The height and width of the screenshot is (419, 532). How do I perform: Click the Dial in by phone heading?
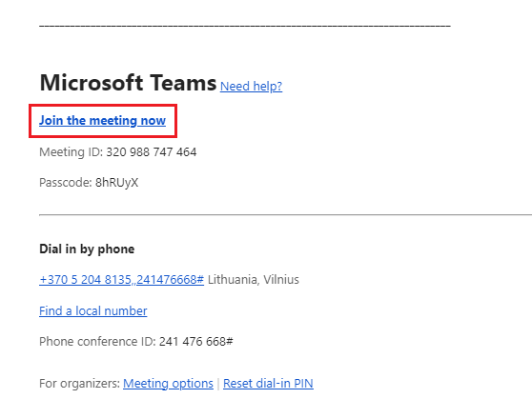[x=87, y=249]
